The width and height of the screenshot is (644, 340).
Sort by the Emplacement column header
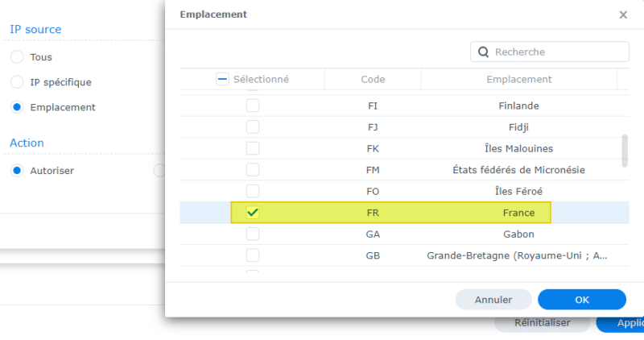pos(519,79)
